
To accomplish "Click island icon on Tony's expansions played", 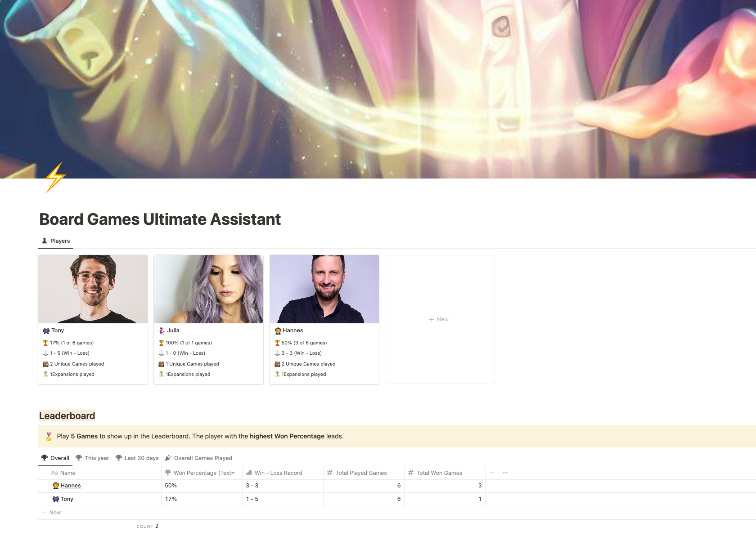I will coord(45,374).
